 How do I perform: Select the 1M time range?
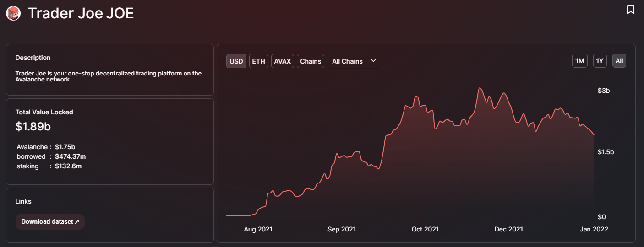point(580,61)
